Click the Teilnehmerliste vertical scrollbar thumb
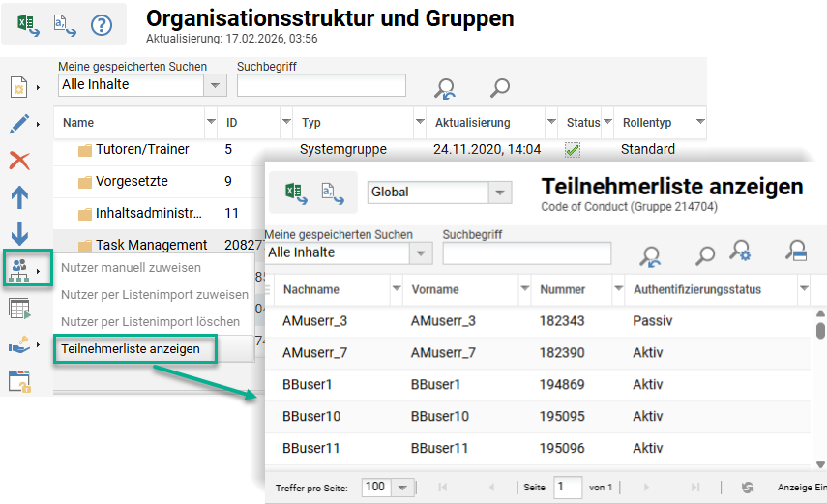 [x=820, y=331]
